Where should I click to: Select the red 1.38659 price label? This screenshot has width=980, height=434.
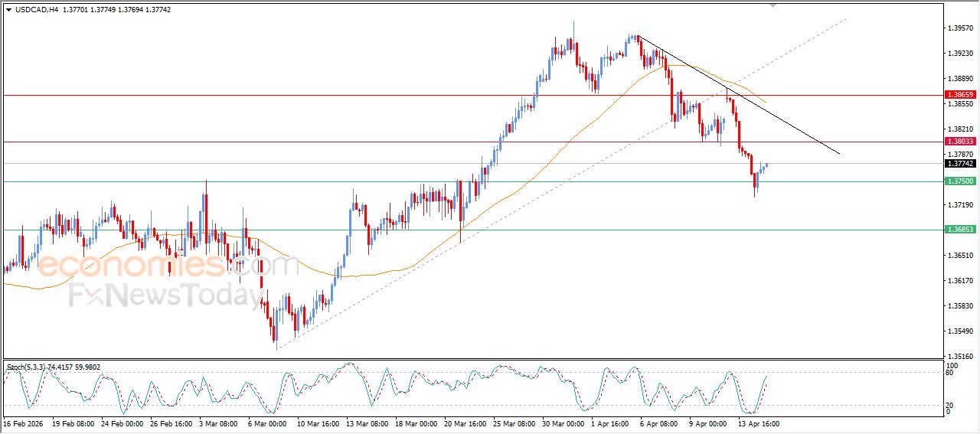click(959, 95)
